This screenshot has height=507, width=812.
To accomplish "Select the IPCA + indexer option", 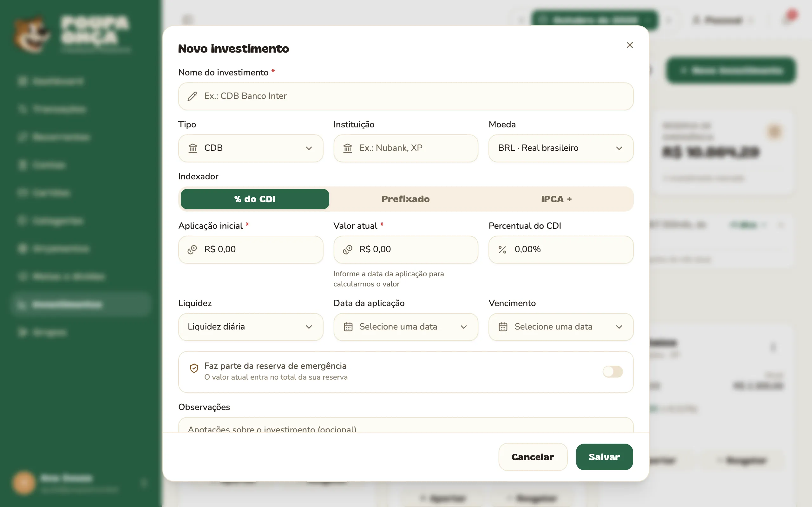I will pos(556,199).
